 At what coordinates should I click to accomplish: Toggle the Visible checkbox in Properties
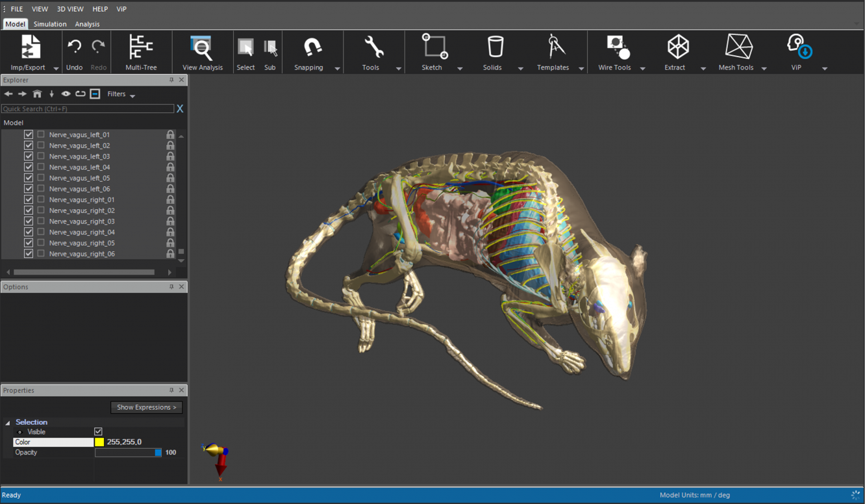pyautogui.click(x=98, y=431)
